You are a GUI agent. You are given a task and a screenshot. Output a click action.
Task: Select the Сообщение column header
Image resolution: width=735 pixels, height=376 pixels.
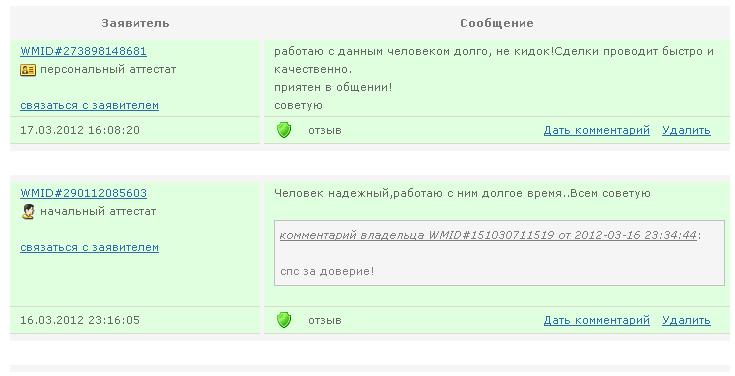[x=497, y=23]
